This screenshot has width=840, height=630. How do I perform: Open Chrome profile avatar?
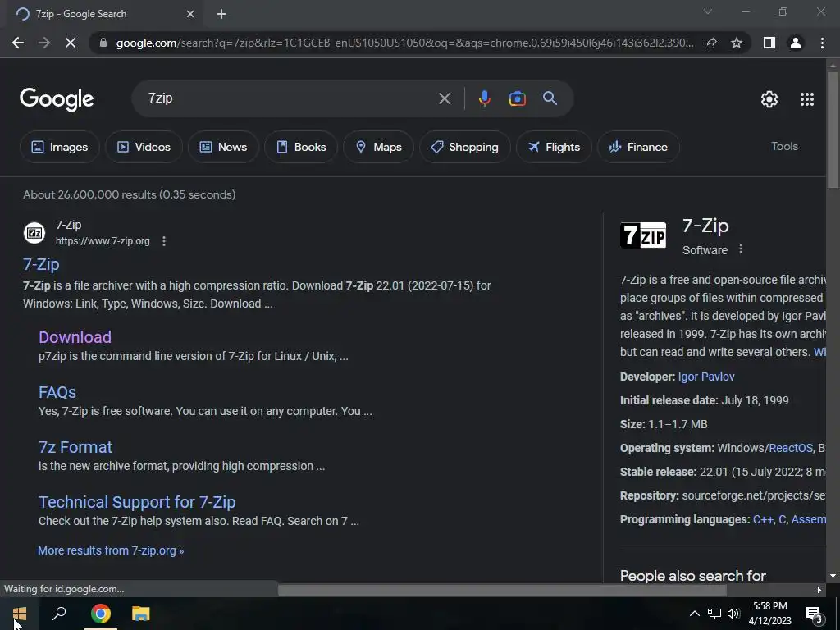click(x=796, y=43)
